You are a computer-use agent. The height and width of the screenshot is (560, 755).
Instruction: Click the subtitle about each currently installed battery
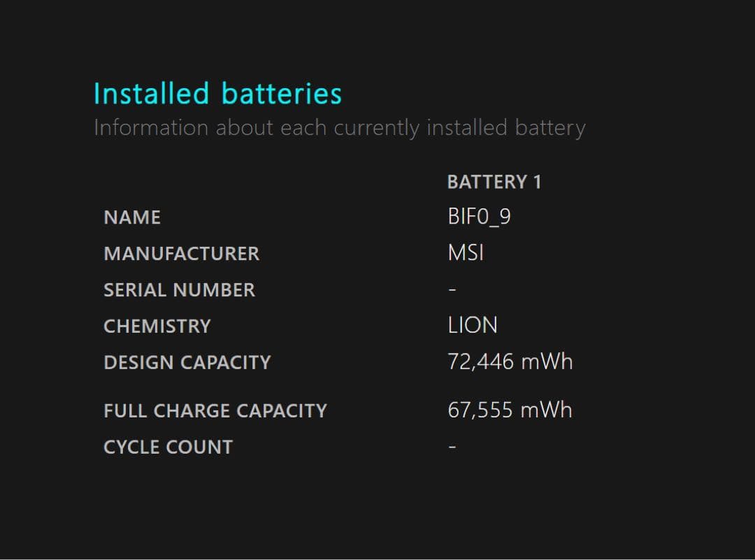coord(339,128)
